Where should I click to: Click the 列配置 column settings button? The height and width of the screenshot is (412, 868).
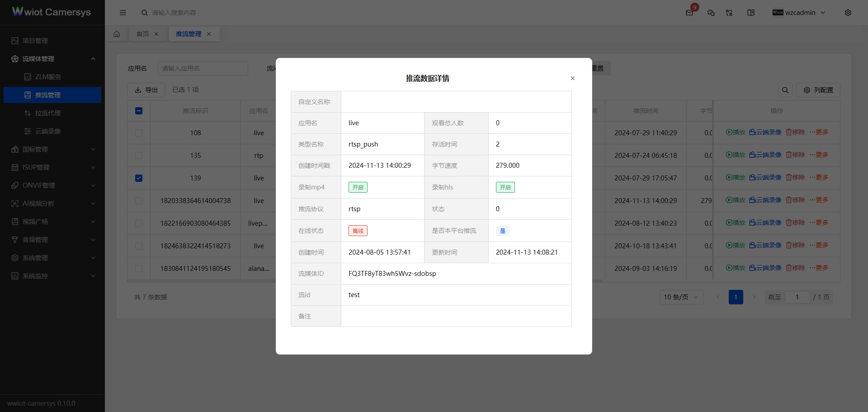pyautogui.click(x=818, y=90)
